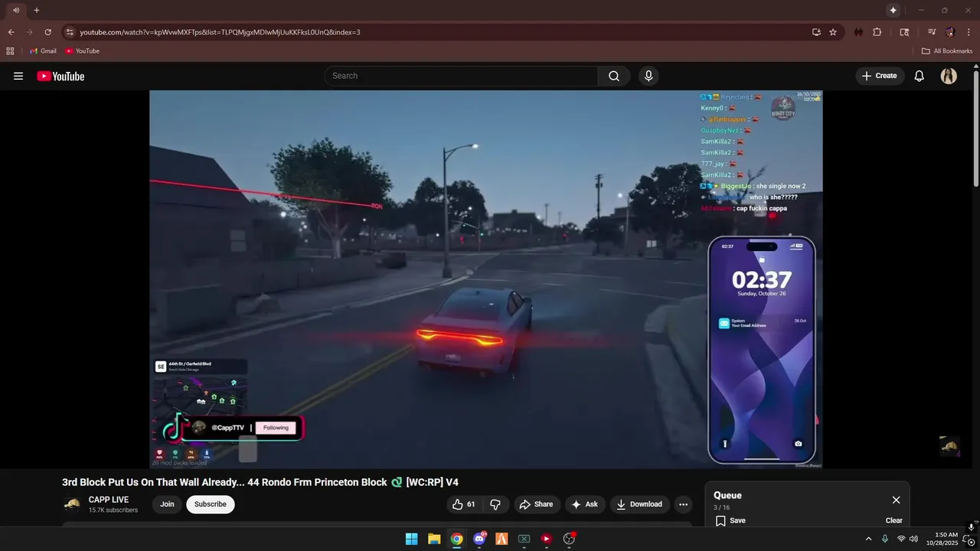Share the video

pos(536,504)
